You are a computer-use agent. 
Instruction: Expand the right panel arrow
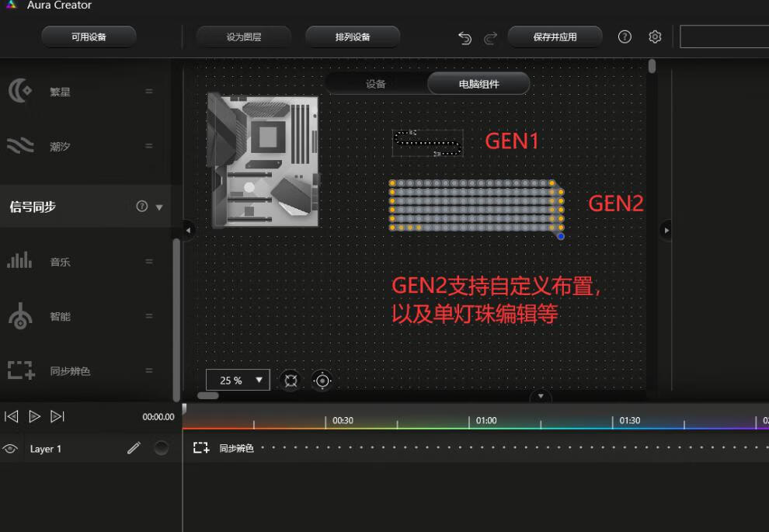click(x=666, y=230)
